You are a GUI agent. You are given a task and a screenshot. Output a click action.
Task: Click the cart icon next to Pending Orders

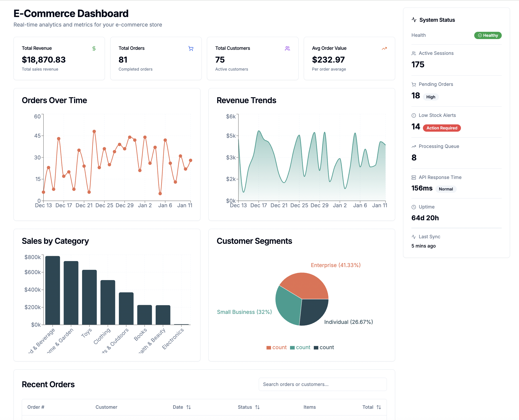414,84
